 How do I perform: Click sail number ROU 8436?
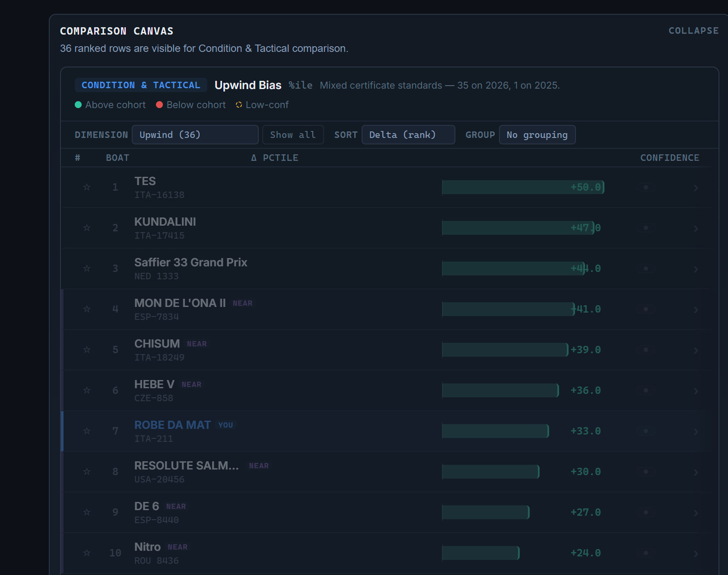[x=156, y=561]
